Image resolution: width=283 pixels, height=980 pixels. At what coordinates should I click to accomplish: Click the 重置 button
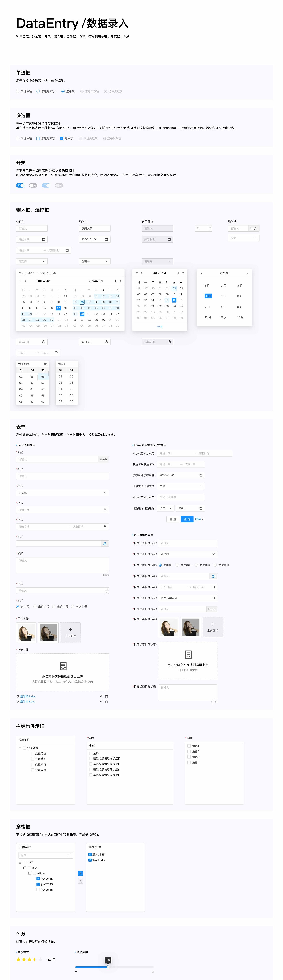[173, 519]
